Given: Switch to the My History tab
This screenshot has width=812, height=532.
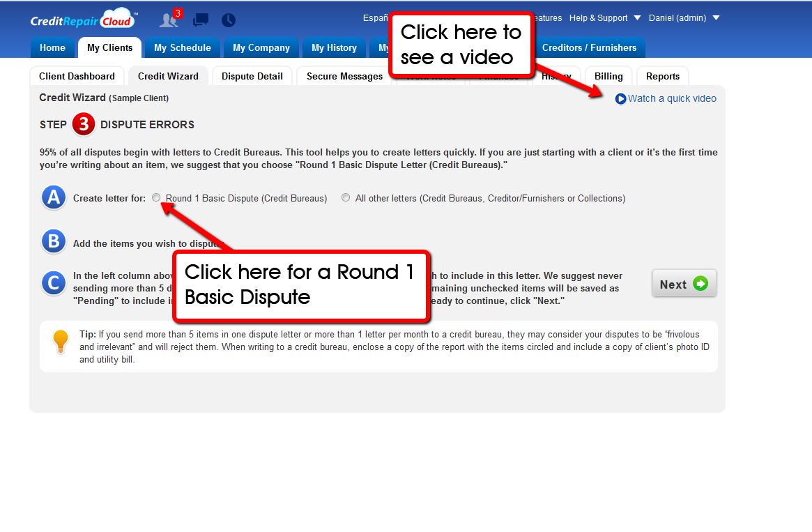Looking at the screenshot, I should point(334,47).
